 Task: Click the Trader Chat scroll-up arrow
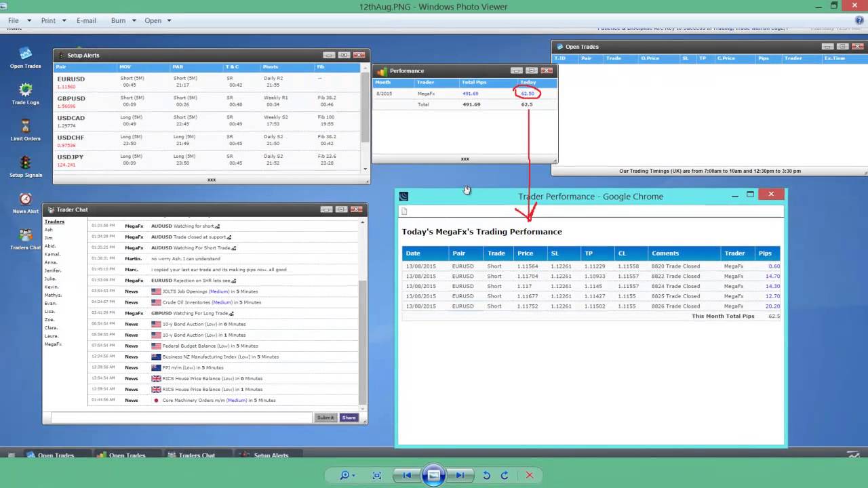pos(363,222)
